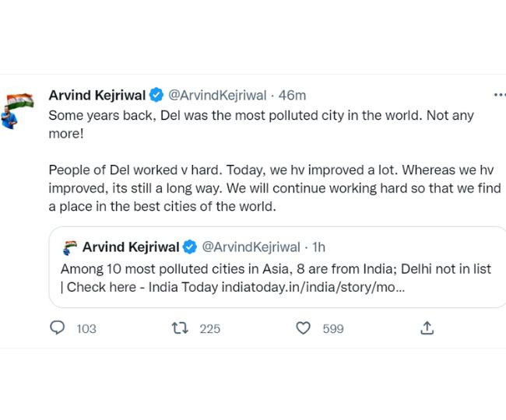Like the tweet with heart icon

(x=304, y=328)
